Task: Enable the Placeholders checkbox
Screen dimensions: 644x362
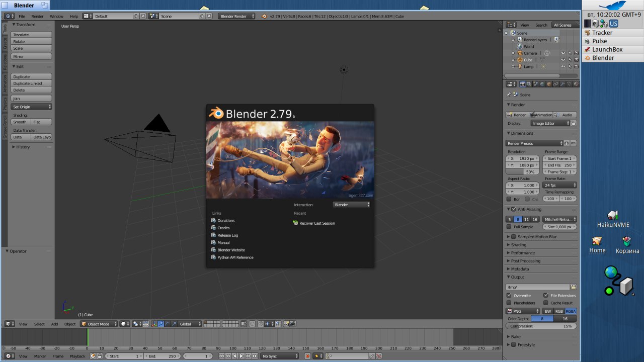Action: pos(509,303)
